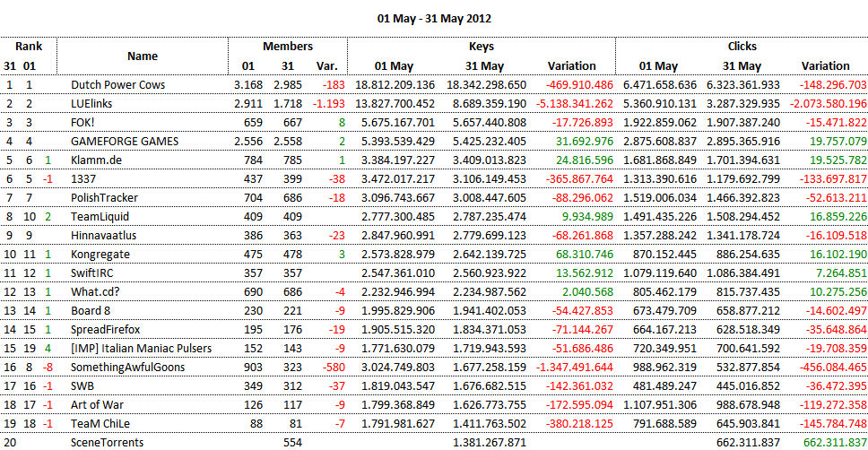This screenshot has width=868, height=450.
Task: Click team name Art of War
Action: click(x=97, y=404)
